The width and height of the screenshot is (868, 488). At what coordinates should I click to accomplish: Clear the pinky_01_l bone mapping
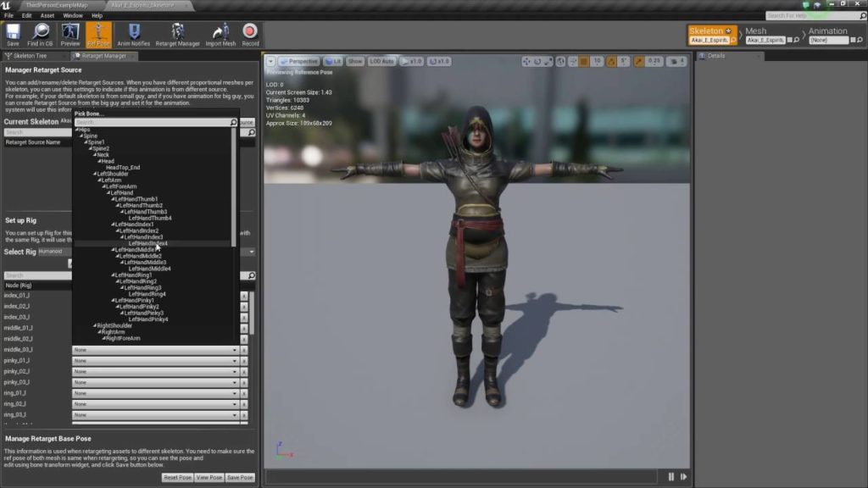244,361
